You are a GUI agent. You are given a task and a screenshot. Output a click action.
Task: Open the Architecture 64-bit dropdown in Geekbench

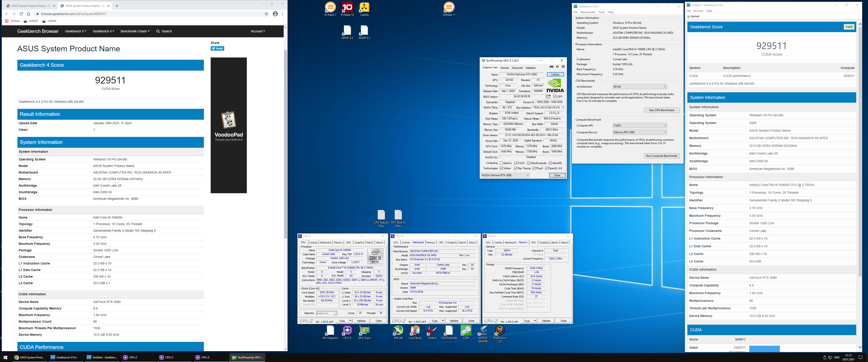coord(639,87)
